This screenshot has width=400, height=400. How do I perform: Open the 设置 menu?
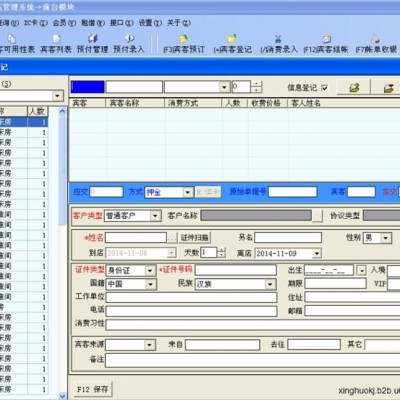tap(150, 23)
